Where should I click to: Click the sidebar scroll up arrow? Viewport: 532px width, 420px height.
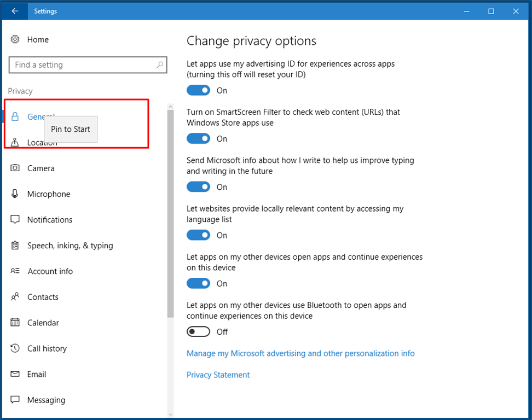pos(170,107)
